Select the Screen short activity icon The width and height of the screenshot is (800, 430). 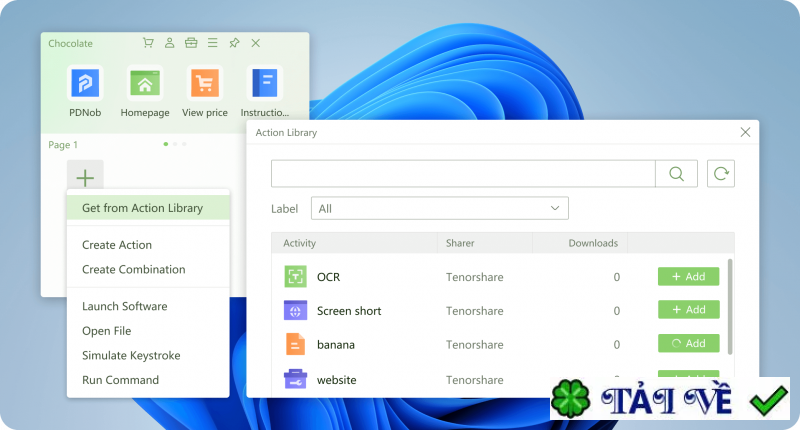[295, 311]
